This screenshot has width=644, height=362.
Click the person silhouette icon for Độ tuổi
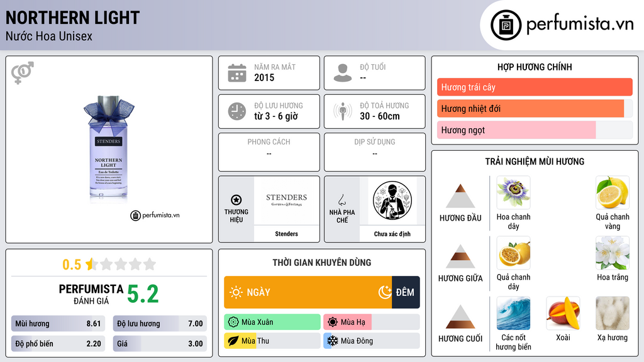point(343,73)
